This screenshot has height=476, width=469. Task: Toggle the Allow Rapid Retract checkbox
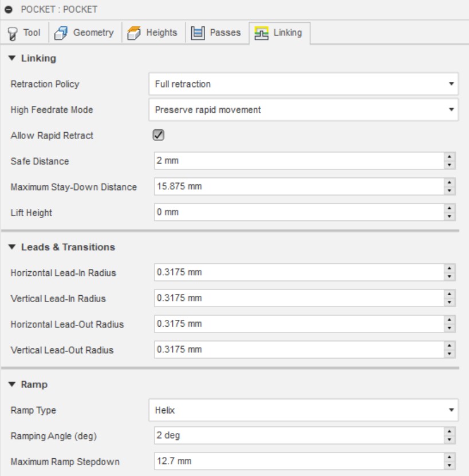pos(160,135)
